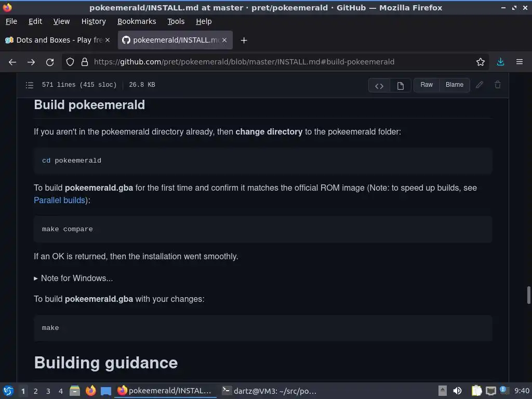Open the History menu

tap(94, 21)
